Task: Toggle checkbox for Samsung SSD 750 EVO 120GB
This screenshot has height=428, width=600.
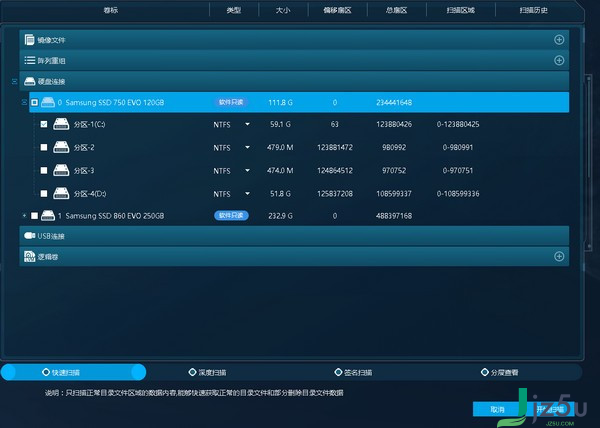Action: click(x=34, y=103)
